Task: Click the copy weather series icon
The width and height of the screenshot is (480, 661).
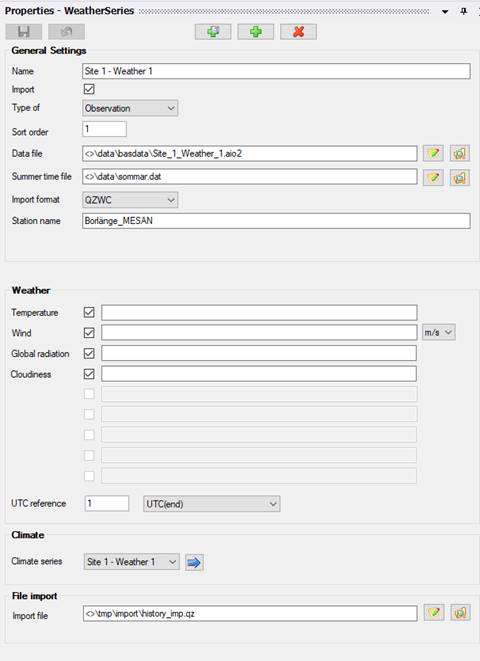Action: tap(213, 32)
